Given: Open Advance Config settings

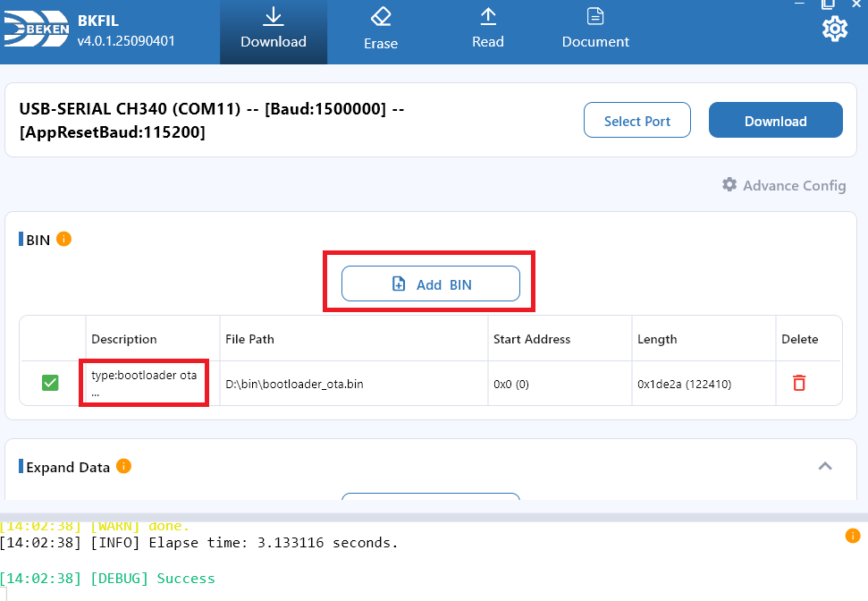Looking at the screenshot, I should tap(784, 185).
